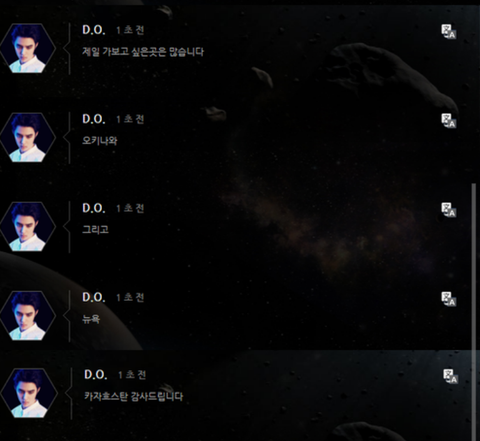Viewport: 480px width, 441px height.
Task: Click D.O. username above 뉴욕
Action: click(x=94, y=297)
